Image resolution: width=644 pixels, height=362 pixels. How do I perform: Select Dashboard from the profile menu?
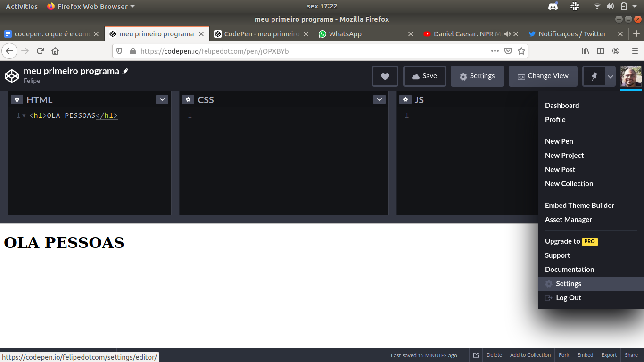tap(561, 105)
